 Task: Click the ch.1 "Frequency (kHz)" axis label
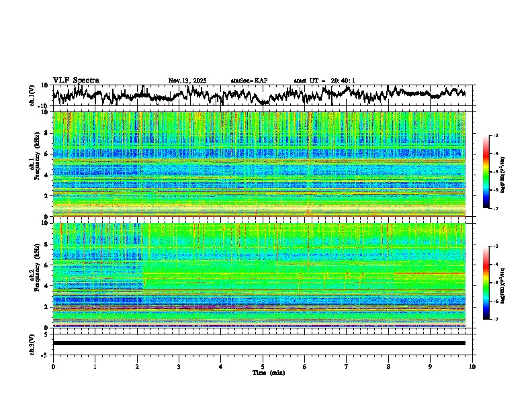tap(38, 156)
